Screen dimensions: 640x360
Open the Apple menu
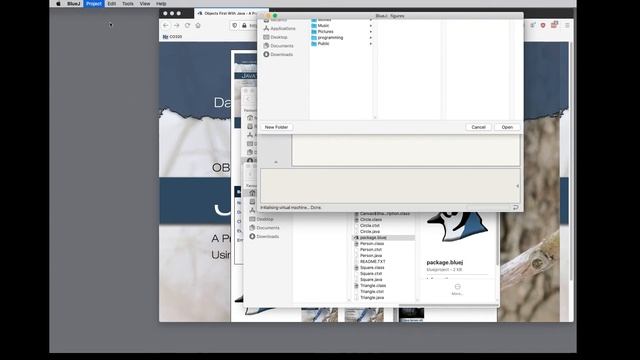point(58,4)
